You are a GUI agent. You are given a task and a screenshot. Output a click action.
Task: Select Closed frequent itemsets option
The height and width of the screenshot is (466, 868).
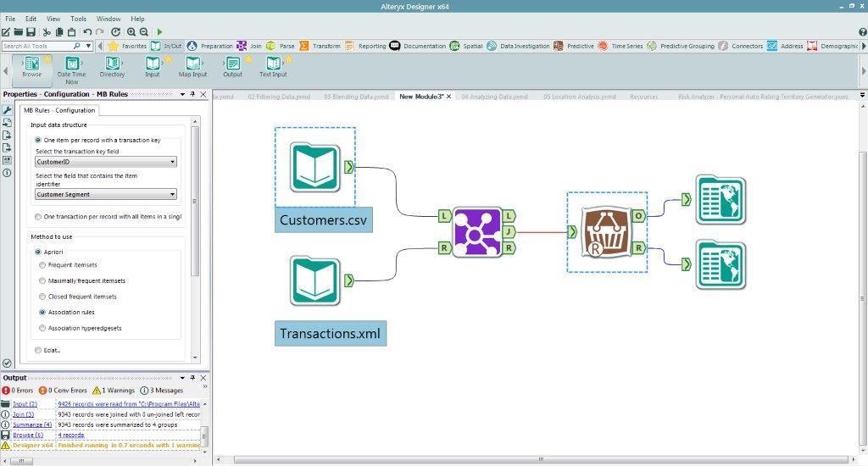(42, 297)
